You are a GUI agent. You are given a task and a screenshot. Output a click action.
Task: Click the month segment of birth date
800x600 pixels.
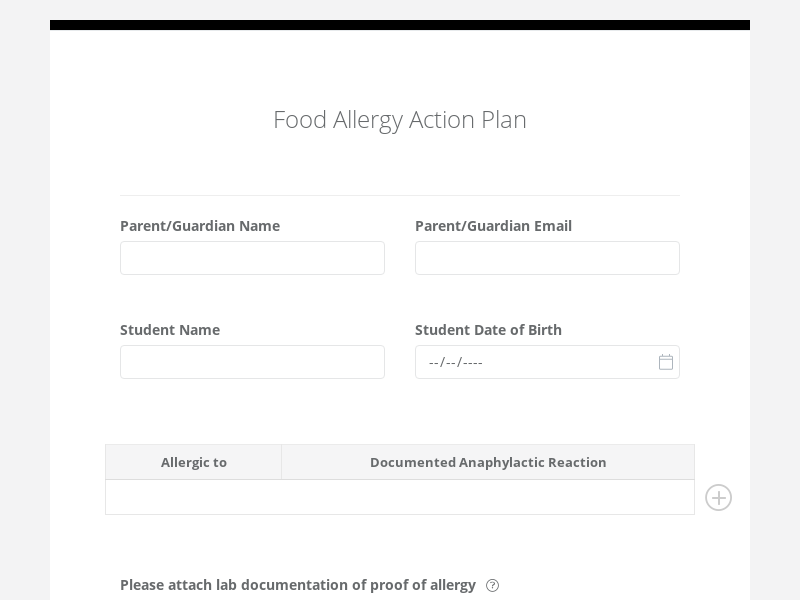[433, 362]
